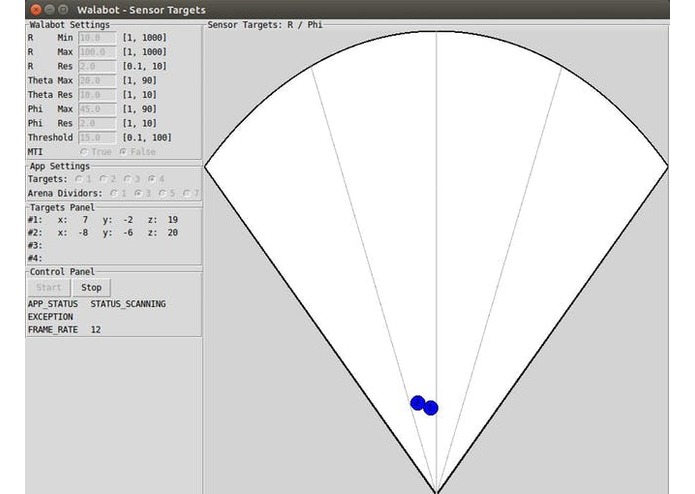Focus the R Min input field

click(98, 38)
